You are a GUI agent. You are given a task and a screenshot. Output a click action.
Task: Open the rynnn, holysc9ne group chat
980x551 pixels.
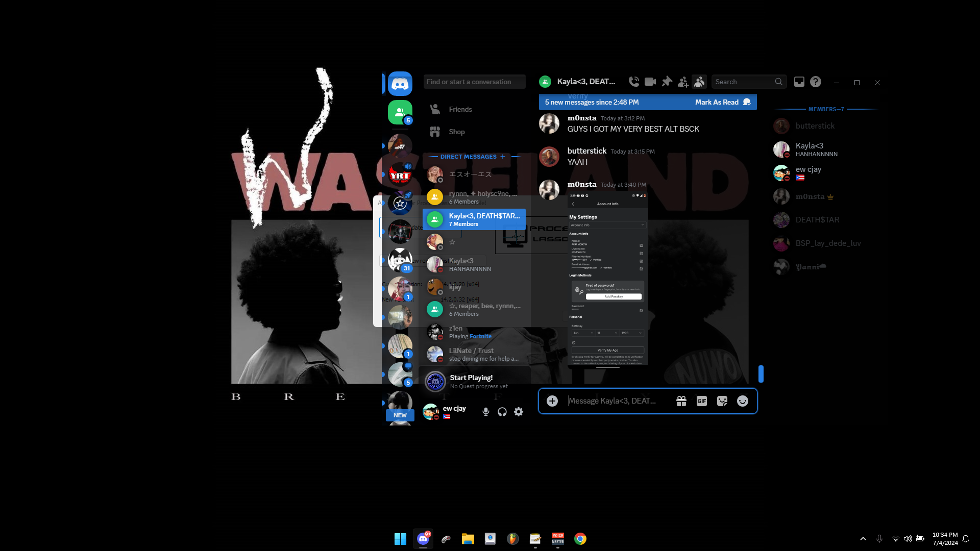click(474, 197)
